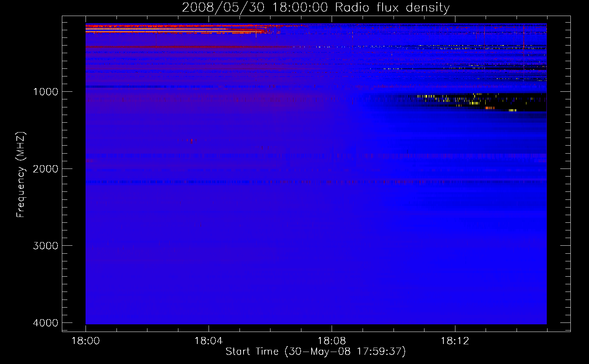Click the 18:04 time tick label
The image size is (589, 364).
pyautogui.click(x=209, y=341)
